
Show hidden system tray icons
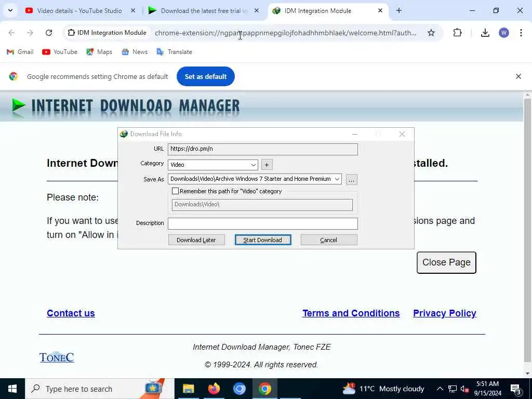[440, 389]
